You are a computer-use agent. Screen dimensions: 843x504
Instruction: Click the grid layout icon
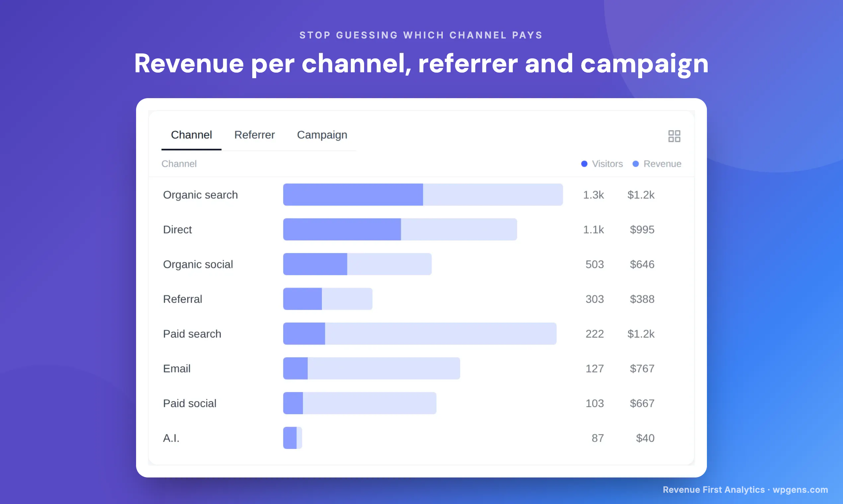[674, 136]
